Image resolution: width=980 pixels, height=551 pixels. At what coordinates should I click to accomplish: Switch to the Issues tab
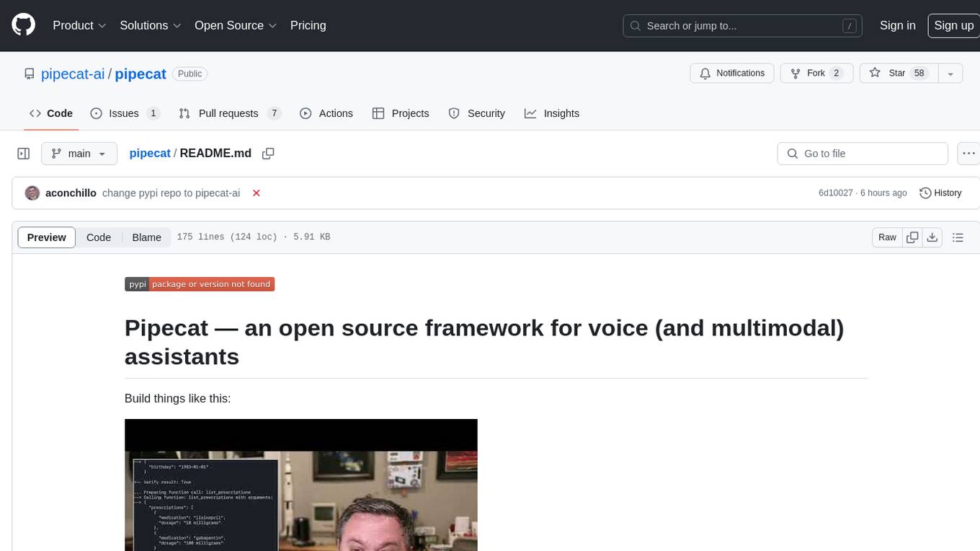click(x=125, y=113)
